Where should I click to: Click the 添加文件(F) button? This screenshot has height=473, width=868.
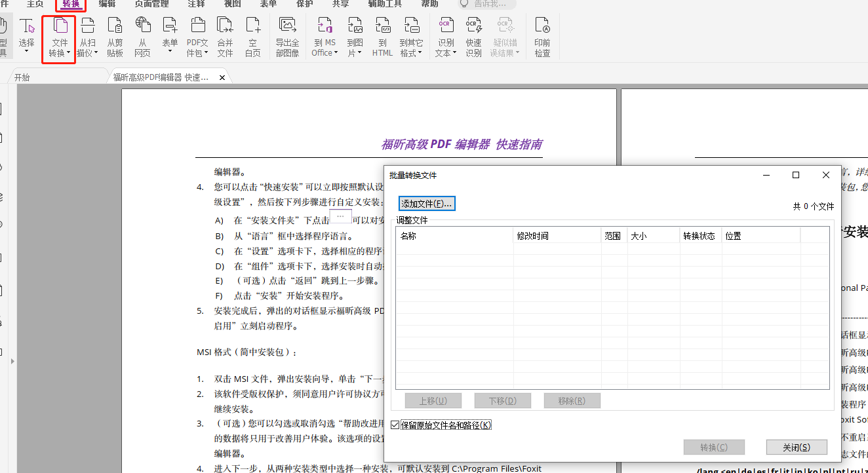click(426, 203)
